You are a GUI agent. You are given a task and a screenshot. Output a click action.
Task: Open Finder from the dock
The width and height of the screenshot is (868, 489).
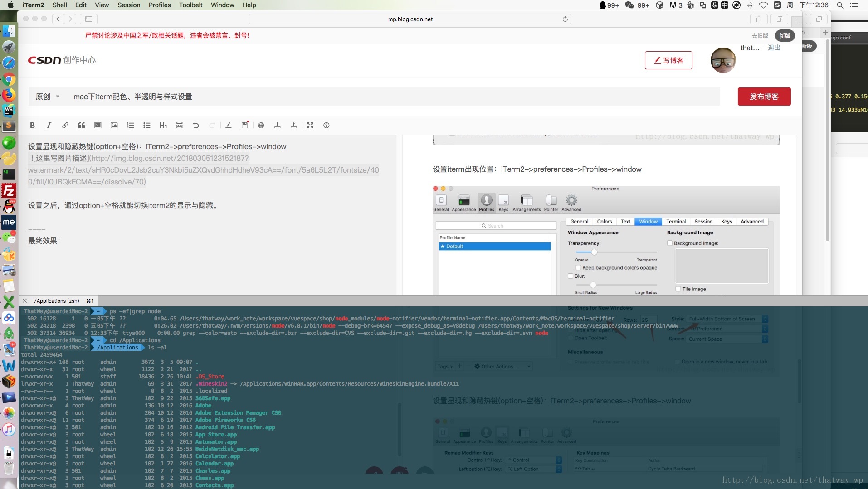pos(9,31)
